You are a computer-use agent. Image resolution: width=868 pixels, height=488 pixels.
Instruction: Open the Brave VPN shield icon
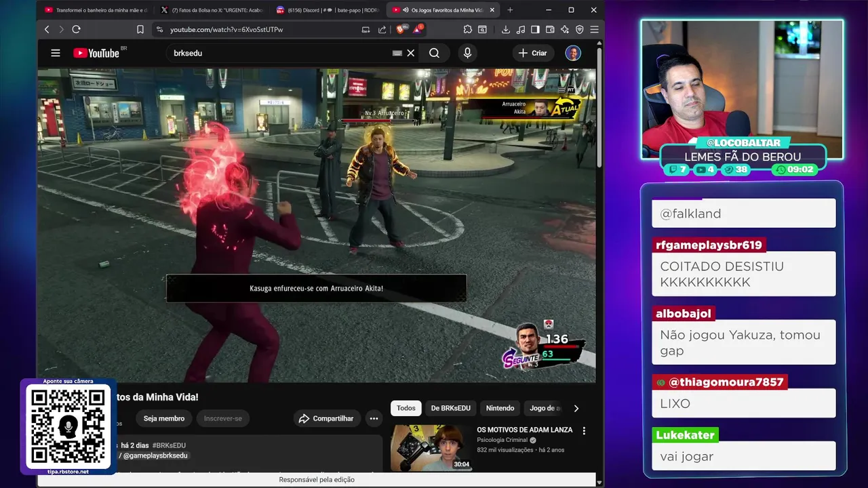(579, 29)
